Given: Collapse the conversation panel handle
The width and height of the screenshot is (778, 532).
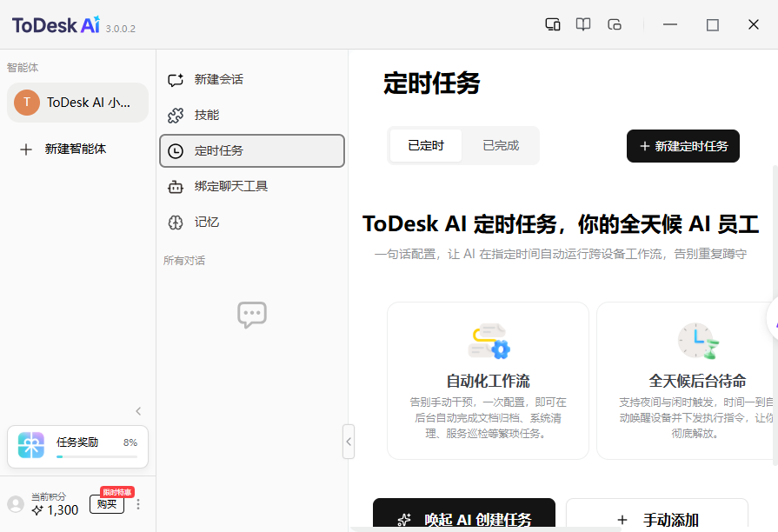Looking at the screenshot, I should coord(349,442).
